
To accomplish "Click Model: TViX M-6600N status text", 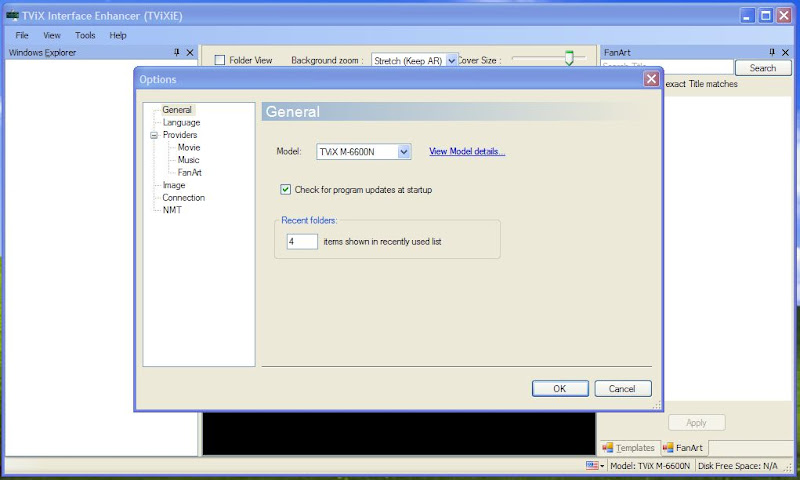I will [x=650, y=466].
